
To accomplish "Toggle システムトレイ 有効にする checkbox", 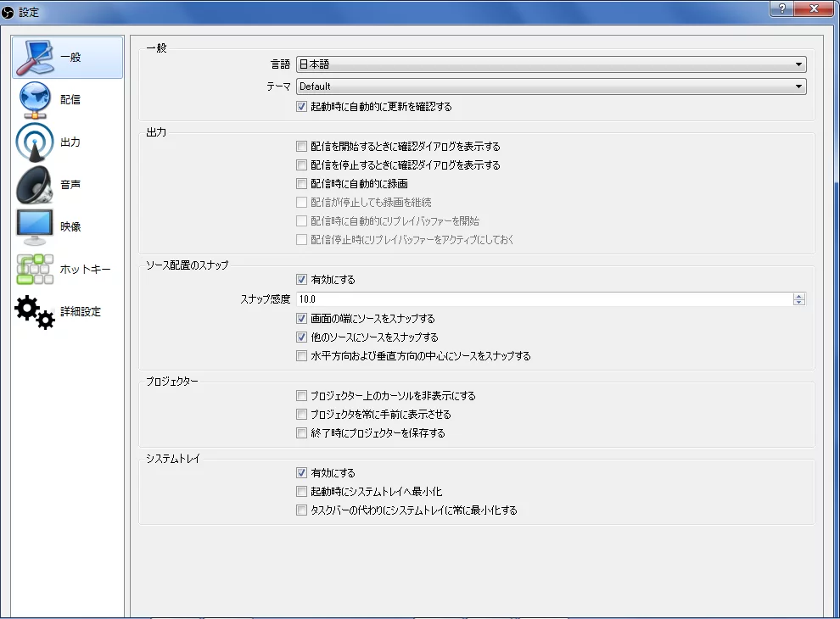I will 301,473.
